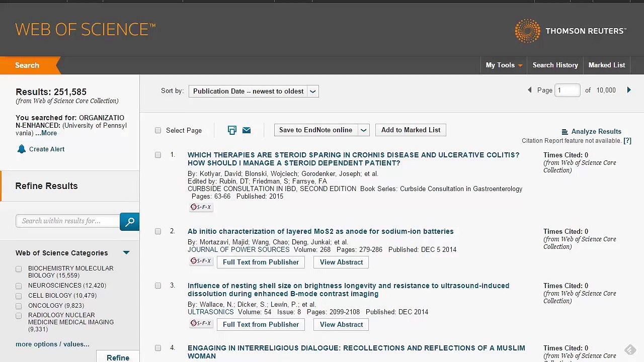The height and width of the screenshot is (362, 644).
Task: View Abstract for MoS2 article
Action: point(341,262)
